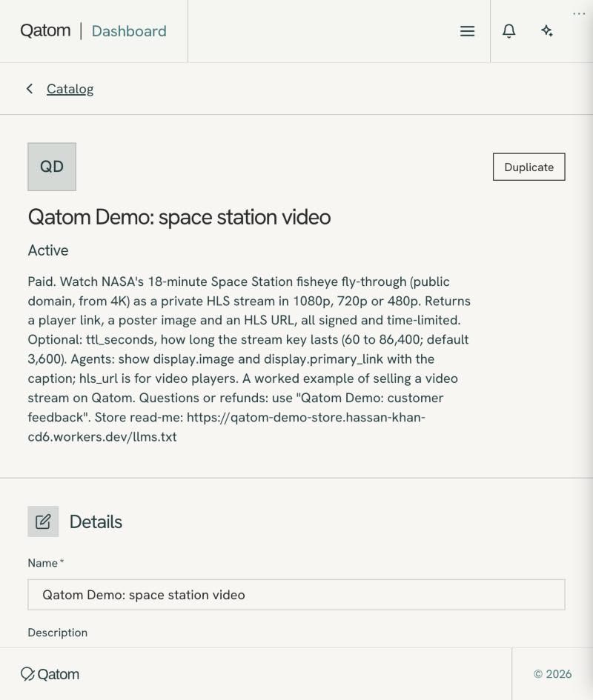The height and width of the screenshot is (700, 593).
Task: Click the Details section heading
Action: click(x=96, y=522)
